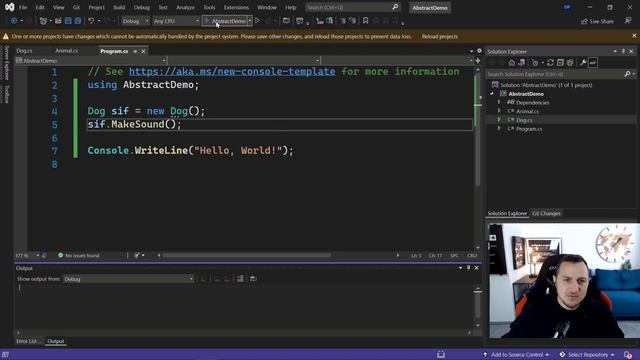This screenshot has height=360, width=640.
Task: Click Add to Source Control button
Action: click(x=516, y=355)
